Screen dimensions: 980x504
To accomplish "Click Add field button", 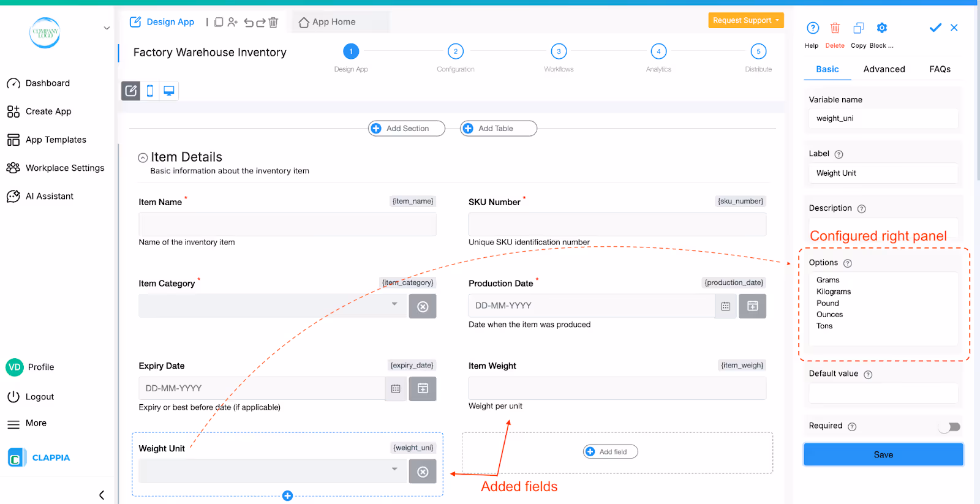I will pos(611,452).
